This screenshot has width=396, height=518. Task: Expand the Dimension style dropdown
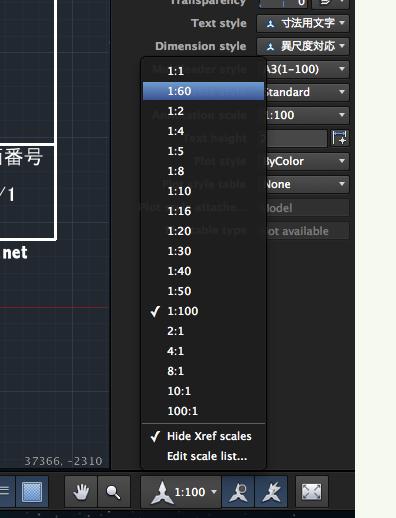(303, 46)
